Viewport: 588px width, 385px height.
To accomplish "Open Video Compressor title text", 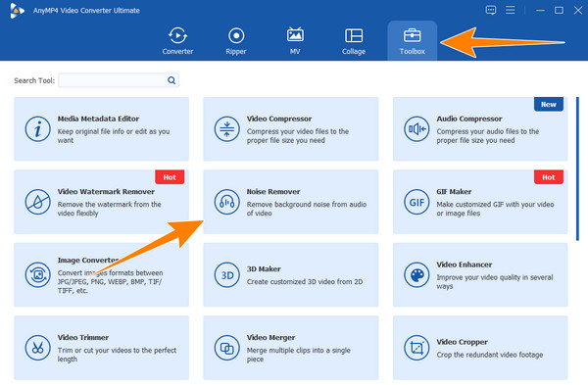I will click(279, 119).
